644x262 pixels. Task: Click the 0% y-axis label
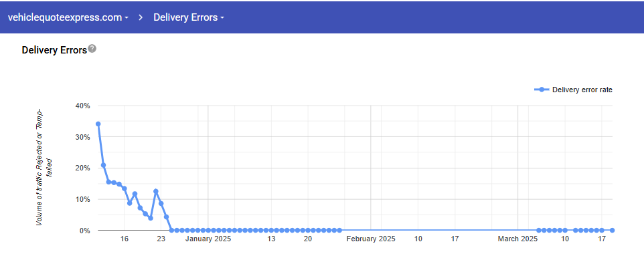point(84,231)
